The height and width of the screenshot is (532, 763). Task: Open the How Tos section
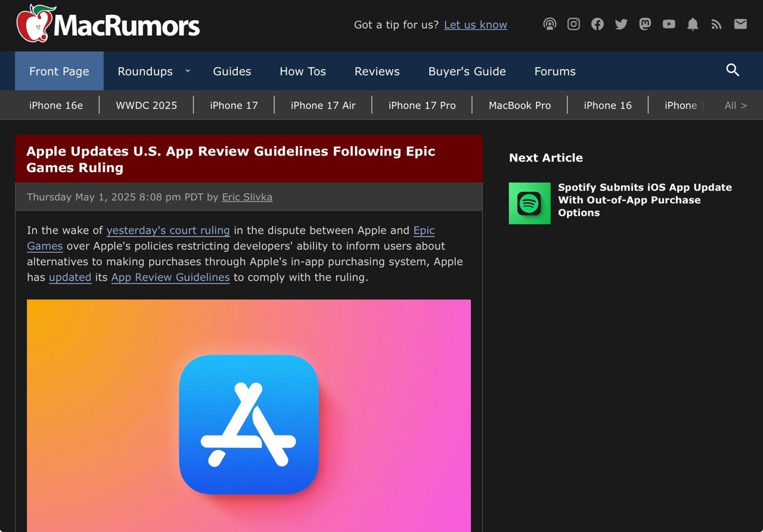coord(303,71)
